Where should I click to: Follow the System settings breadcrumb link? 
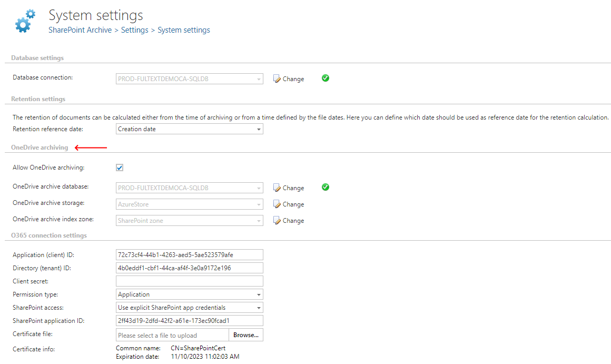click(x=183, y=30)
